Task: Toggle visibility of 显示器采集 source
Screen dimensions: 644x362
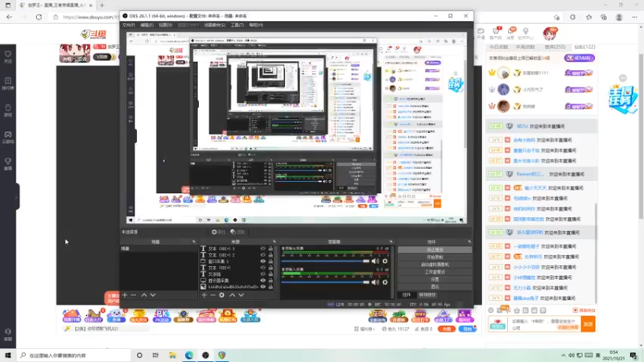Action: tap(263, 280)
